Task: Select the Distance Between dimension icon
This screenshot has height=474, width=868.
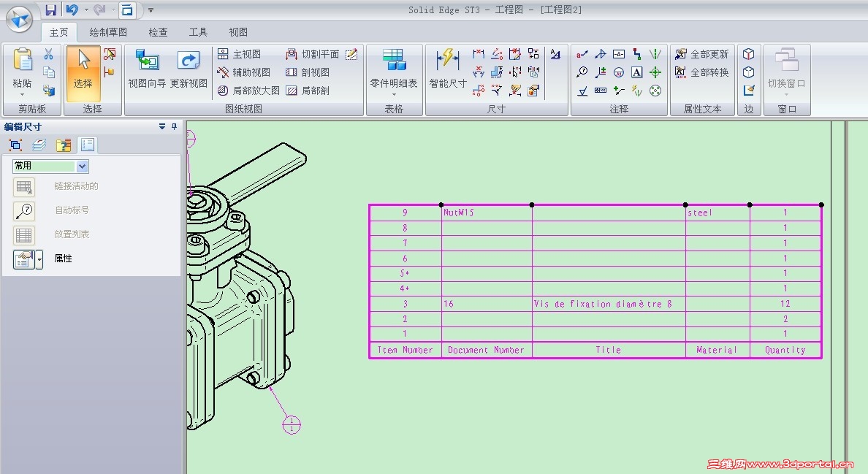Action: (x=479, y=54)
